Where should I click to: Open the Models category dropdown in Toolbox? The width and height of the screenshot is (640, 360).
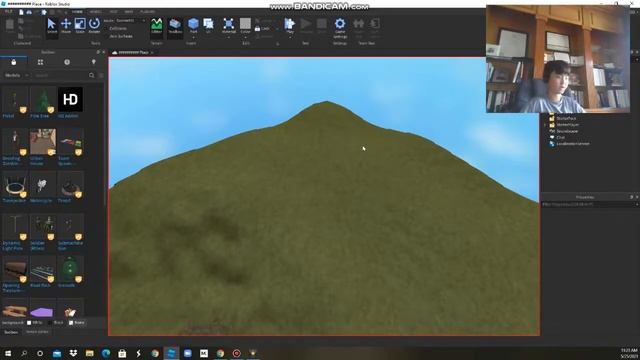pyautogui.click(x=16, y=76)
